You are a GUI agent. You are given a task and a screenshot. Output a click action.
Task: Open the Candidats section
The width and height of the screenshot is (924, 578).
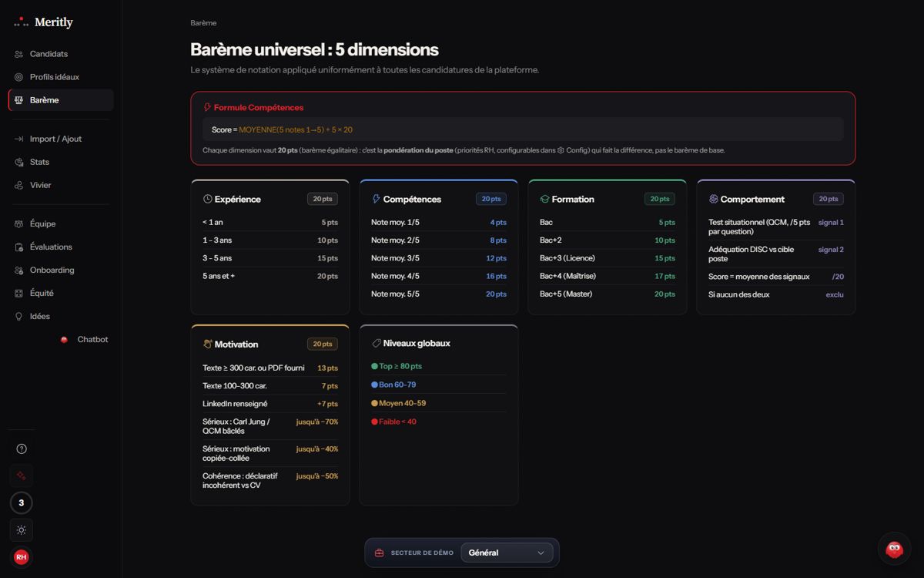[x=61, y=54]
